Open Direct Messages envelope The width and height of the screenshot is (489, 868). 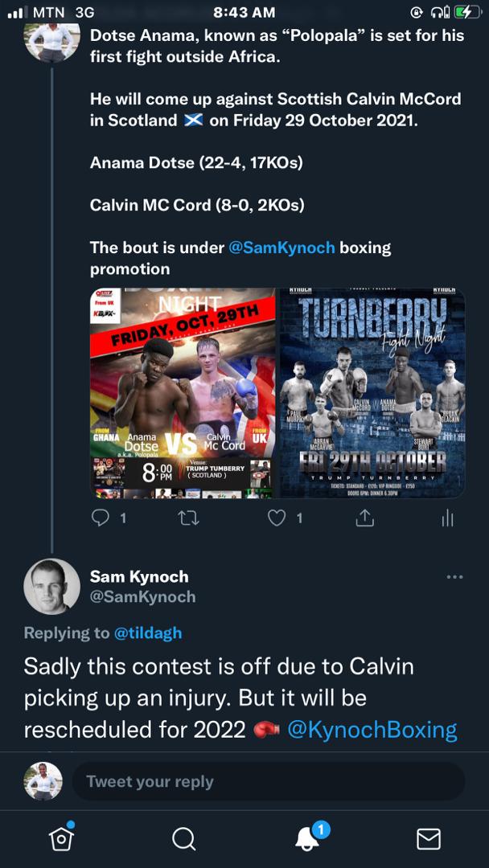[x=428, y=838]
